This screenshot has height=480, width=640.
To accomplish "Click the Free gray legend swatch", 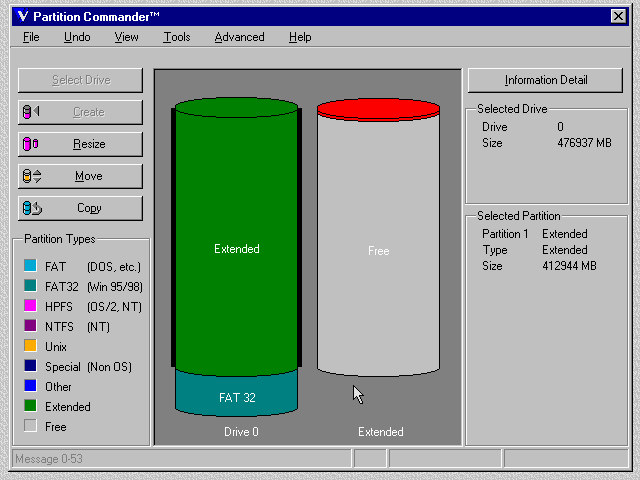I will click(x=30, y=425).
